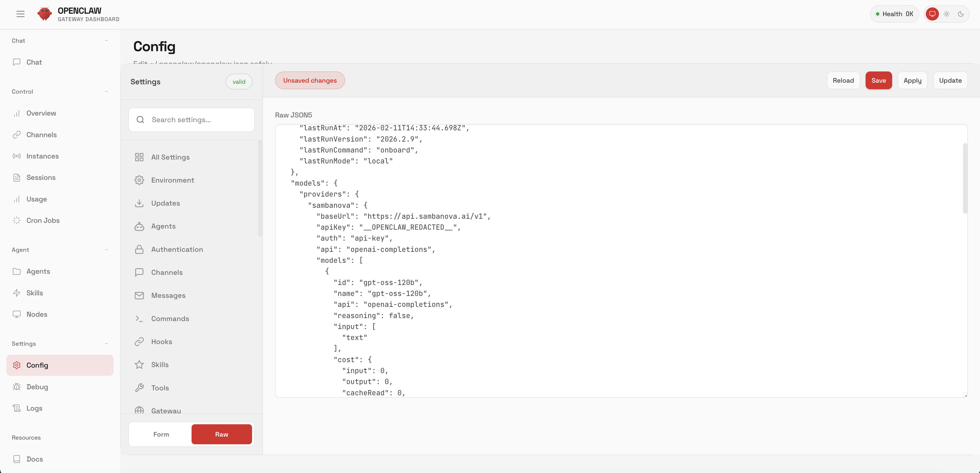Open Sessions document icon

coord(17,177)
